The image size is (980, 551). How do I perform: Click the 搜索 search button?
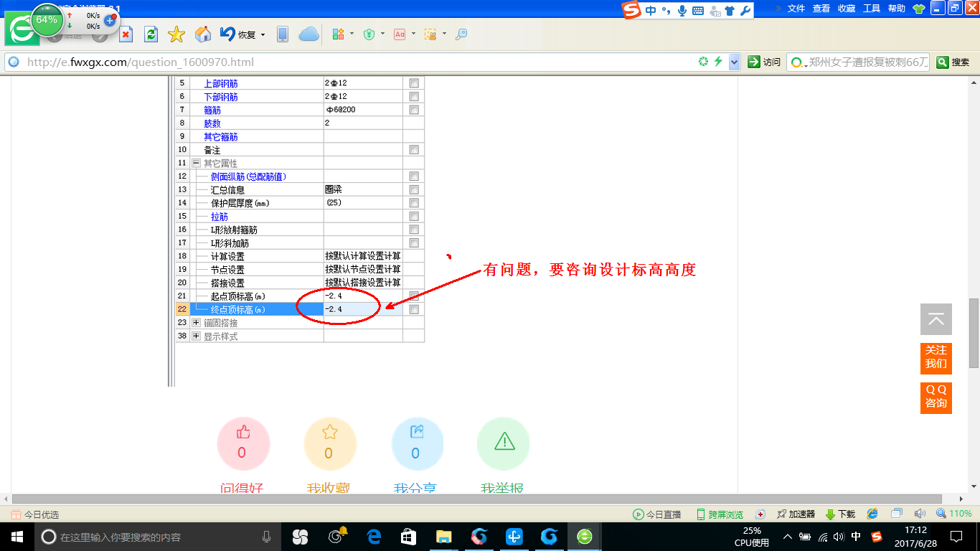click(953, 62)
